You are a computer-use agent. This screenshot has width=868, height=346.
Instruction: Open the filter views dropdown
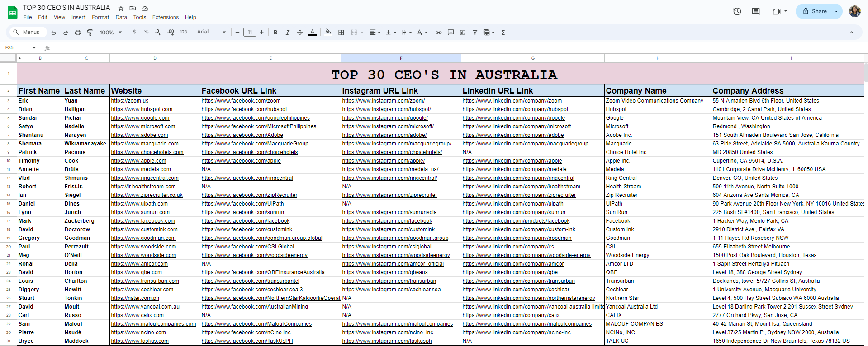click(489, 33)
